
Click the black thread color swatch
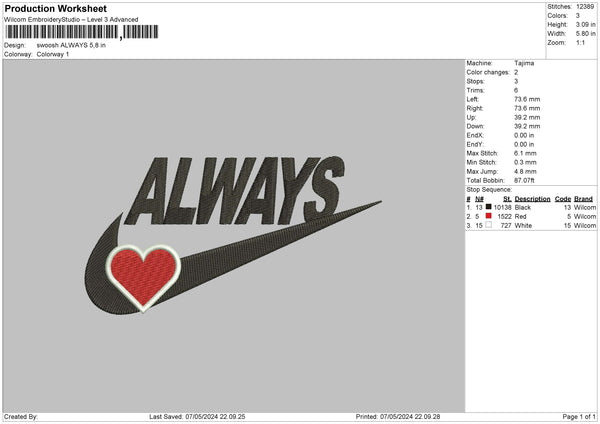[488, 207]
